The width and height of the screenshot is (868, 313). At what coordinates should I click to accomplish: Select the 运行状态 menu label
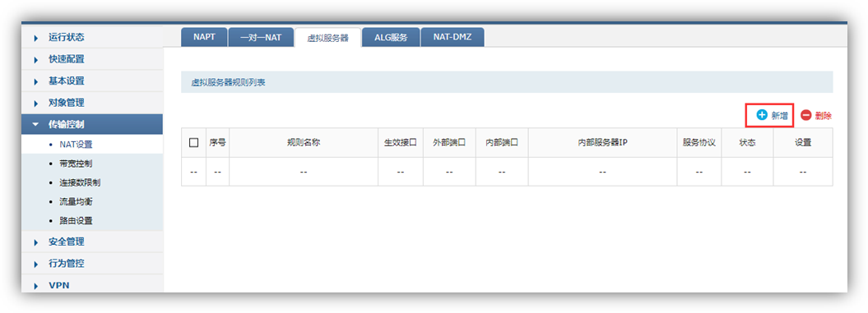coord(67,38)
